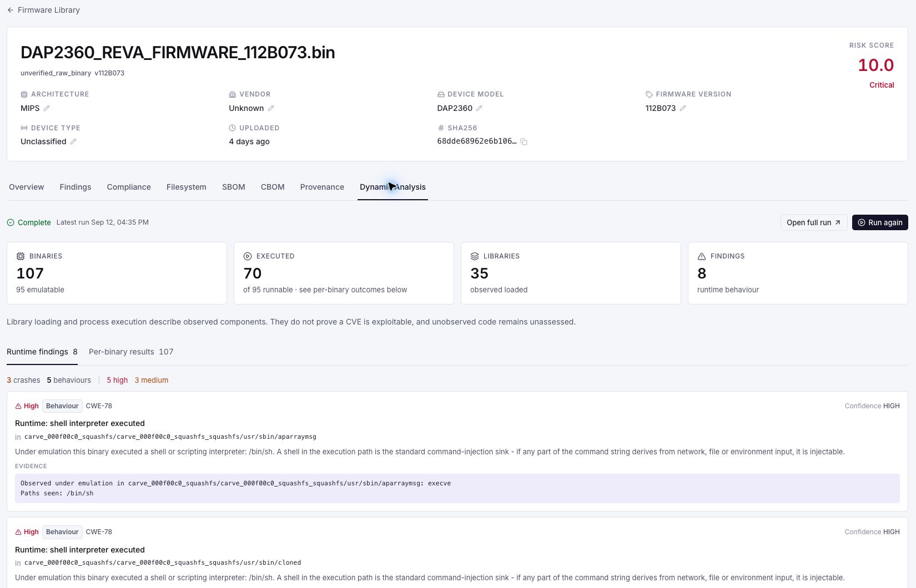Edit the 112B073 firmware version pencil icon

(x=683, y=108)
